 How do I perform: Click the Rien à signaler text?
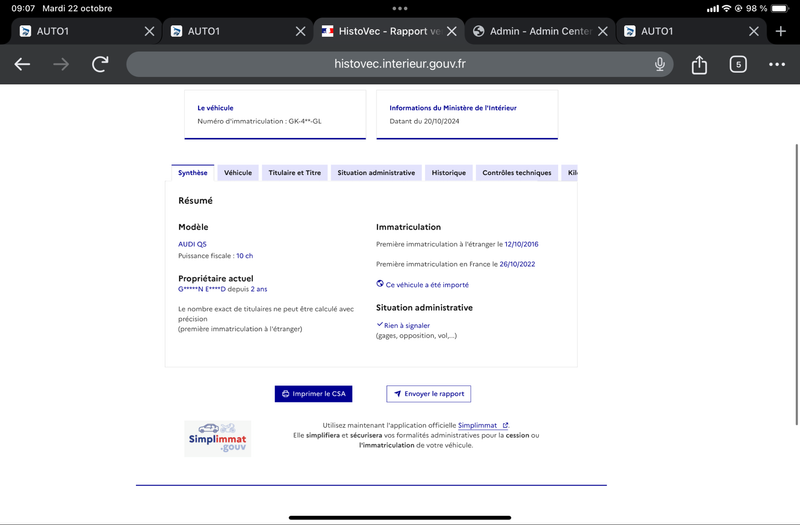click(x=407, y=326)
